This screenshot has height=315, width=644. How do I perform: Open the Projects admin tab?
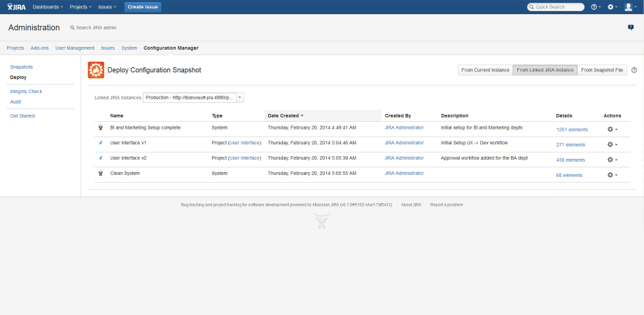click(x=15, y=48)
